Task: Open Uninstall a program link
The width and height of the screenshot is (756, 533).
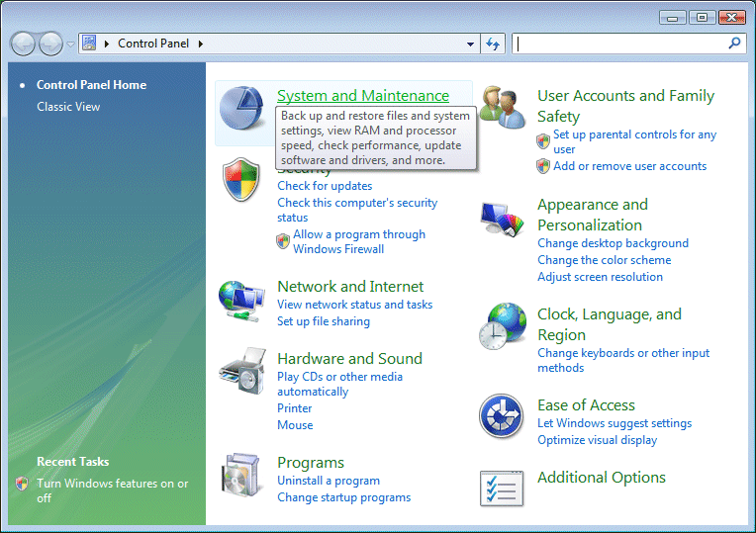Action: [x=329, y=481]
